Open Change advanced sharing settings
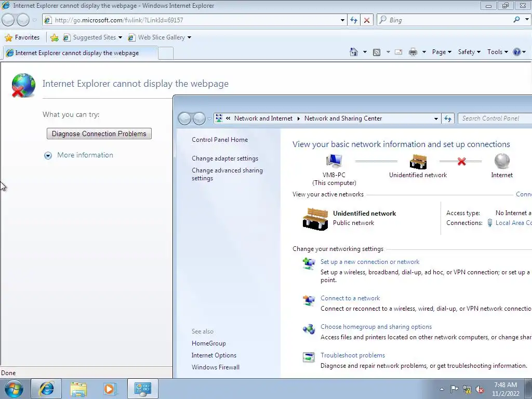This screenshot has height=399, width=532. pyautogui.click(x=227, y=175)
